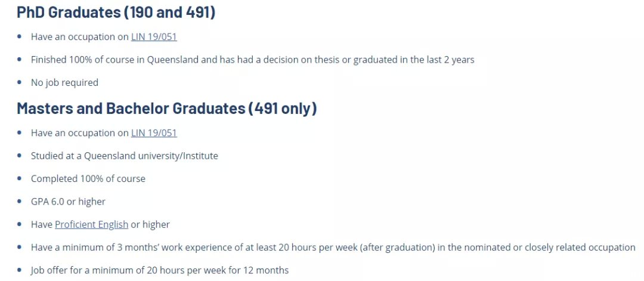Click the 'No job required' bullet text
The width and height of the screenshot is (644, 281).
click(64, 82)
